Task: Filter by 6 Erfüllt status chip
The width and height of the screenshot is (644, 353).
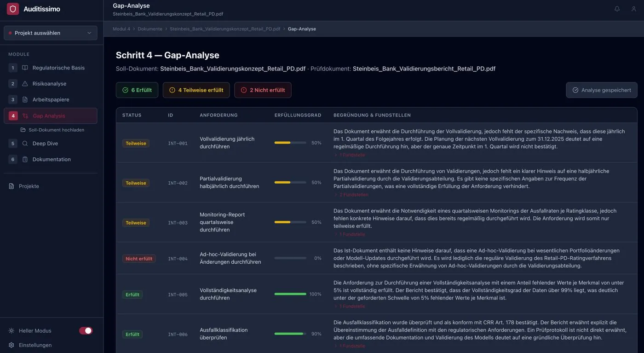Action: (x=137, y=90)
